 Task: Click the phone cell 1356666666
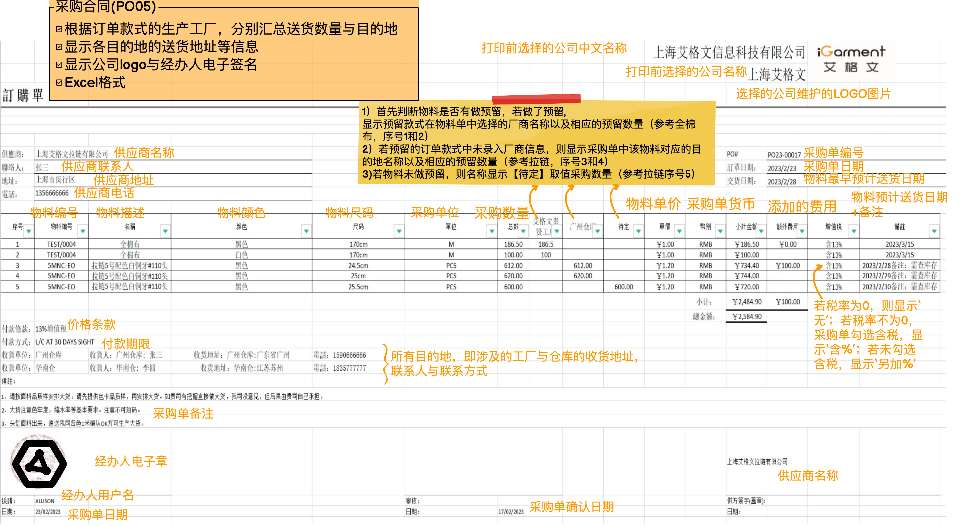52,193
